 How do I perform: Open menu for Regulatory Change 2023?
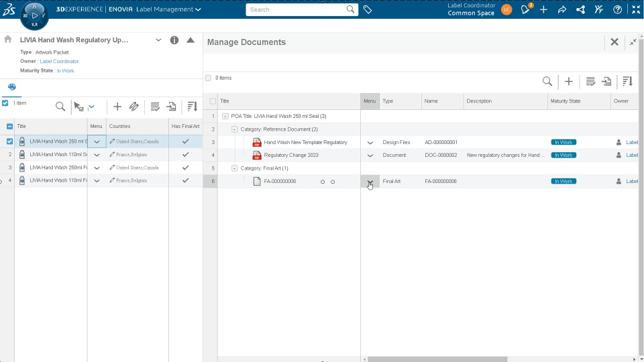pyautogui.click(x=370, y=155)
